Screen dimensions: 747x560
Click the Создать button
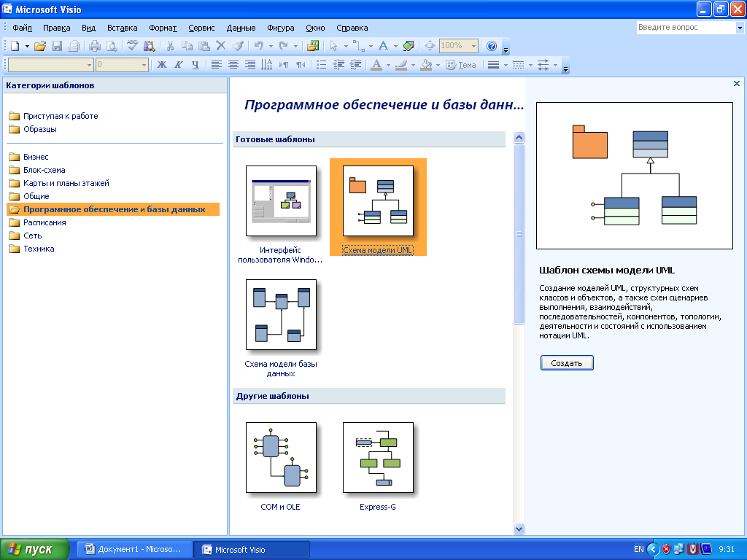click(x=567, y=363)
